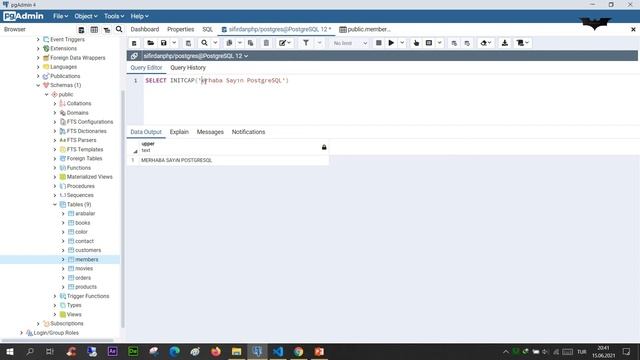640x360 pixels.
Task: Click the Explain Analyze icon
Action: (x=429, y=43)
